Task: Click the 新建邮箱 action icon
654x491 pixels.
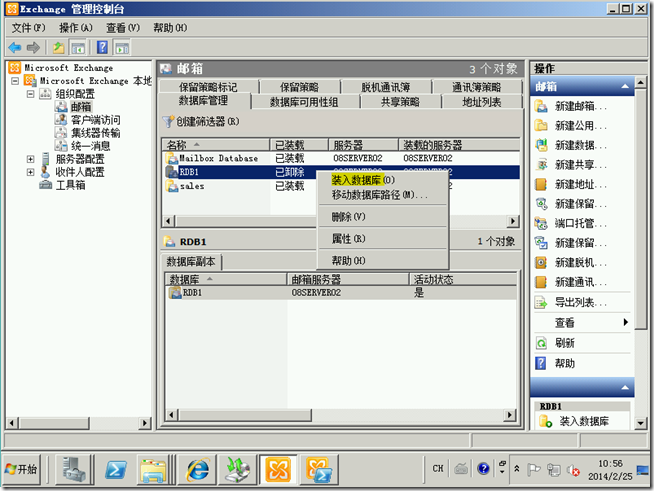Action: [541, 106]
